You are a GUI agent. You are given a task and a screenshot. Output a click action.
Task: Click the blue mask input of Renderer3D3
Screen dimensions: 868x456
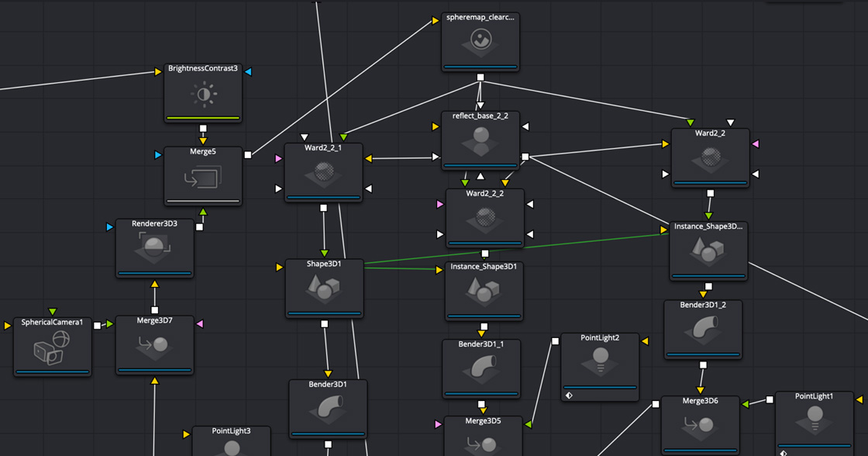click(x=109, y=227)
